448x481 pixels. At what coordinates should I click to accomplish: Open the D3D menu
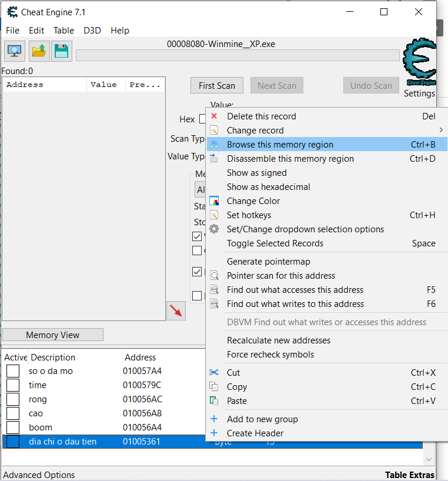pos(92,31)
